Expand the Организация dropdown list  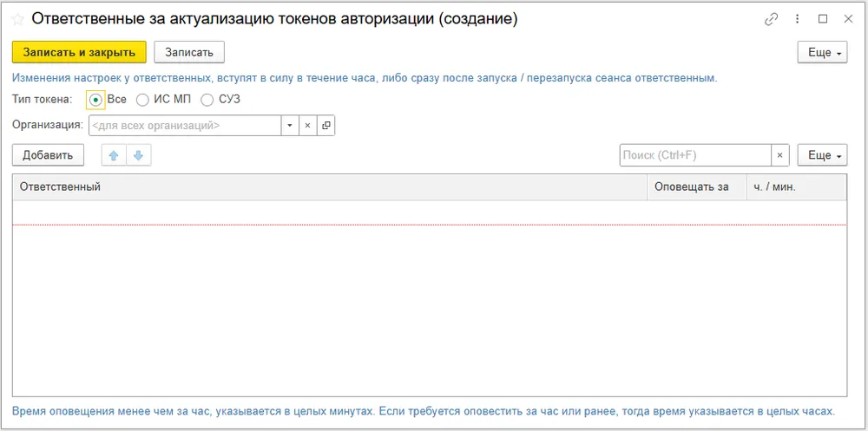click(x=290, y=126)
